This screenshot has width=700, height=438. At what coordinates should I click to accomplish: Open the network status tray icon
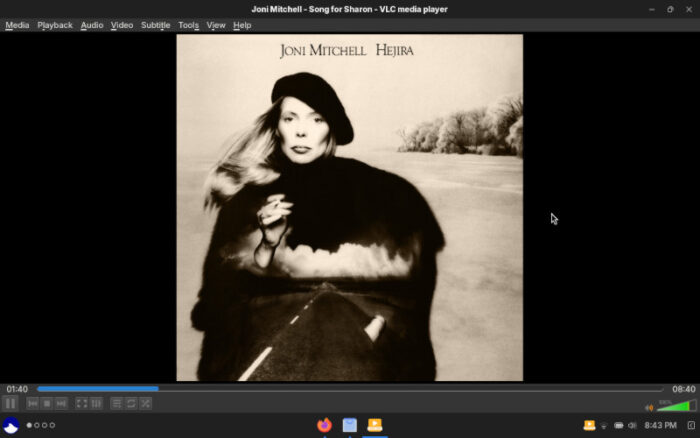tap(604, 426)
